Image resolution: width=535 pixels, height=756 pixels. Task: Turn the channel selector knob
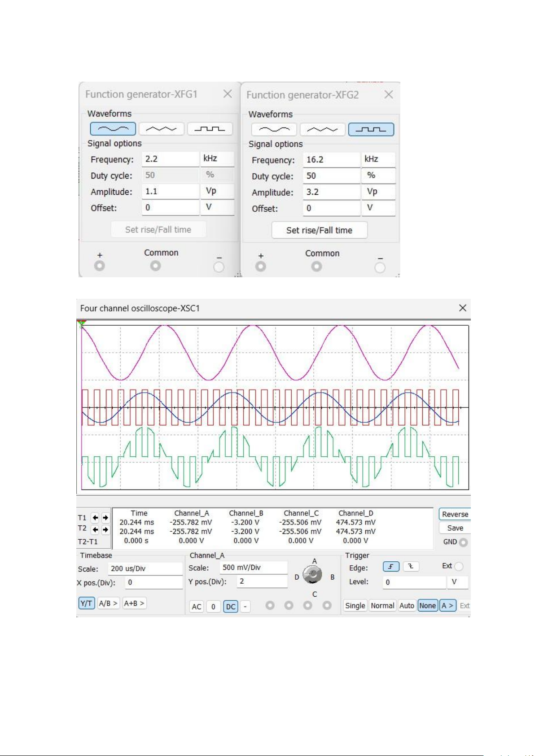click(x=312, y=575)
